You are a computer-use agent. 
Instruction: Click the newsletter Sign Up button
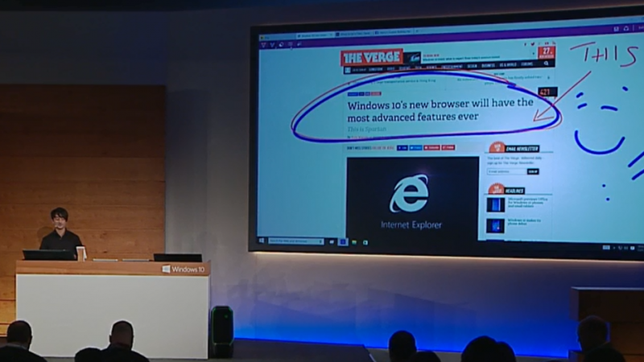(533, 171)
